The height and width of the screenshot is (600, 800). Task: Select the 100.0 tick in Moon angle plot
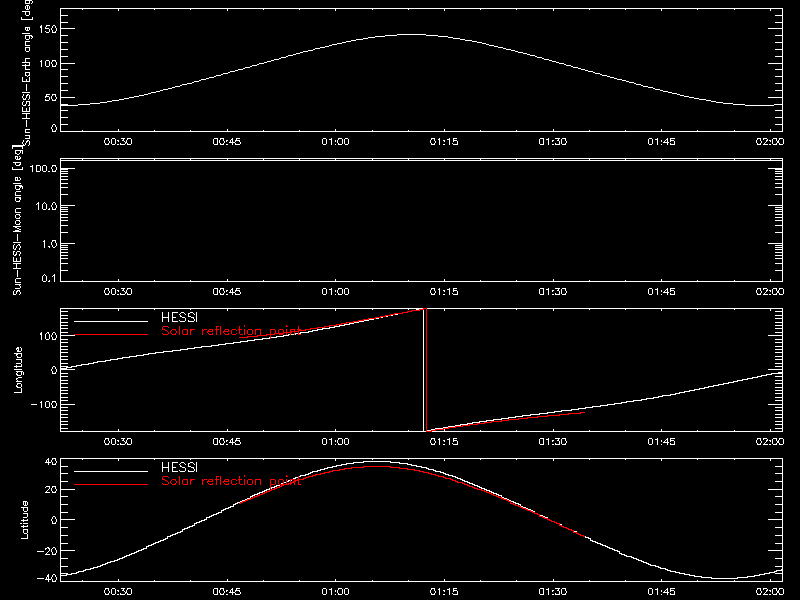43,168
